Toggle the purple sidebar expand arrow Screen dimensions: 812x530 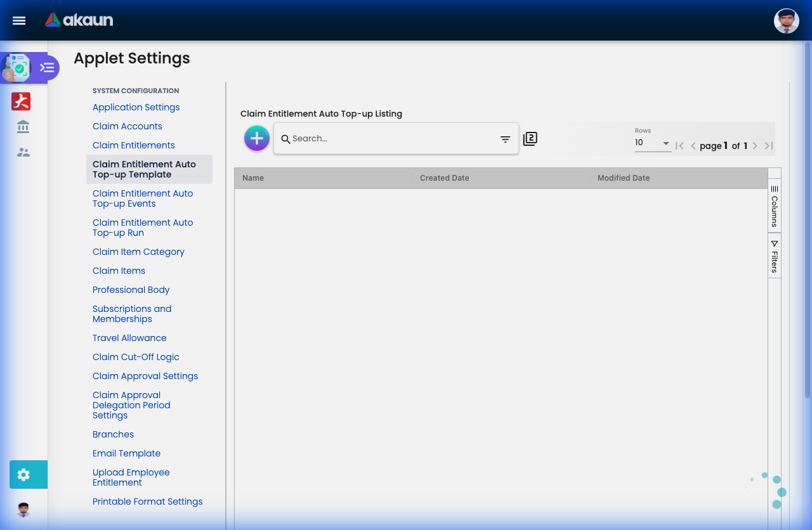pos(48,67)
